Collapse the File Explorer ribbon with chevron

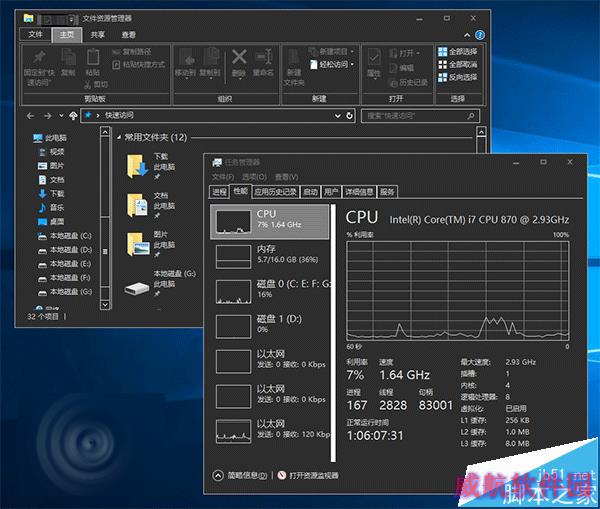467,35
